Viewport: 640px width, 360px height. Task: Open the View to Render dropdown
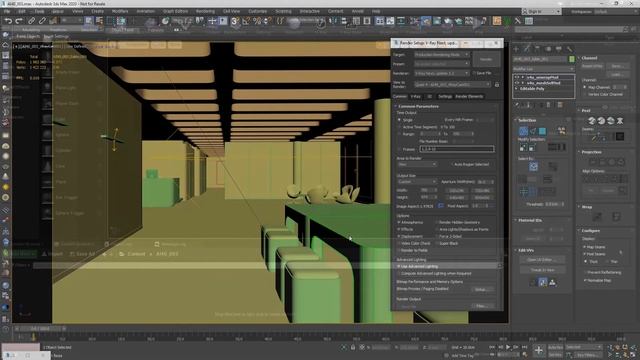452,84
